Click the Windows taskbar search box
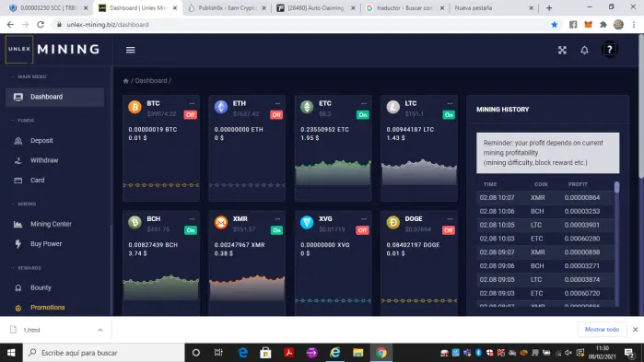This screenshot has height=362, width=644. pos(104,353)
